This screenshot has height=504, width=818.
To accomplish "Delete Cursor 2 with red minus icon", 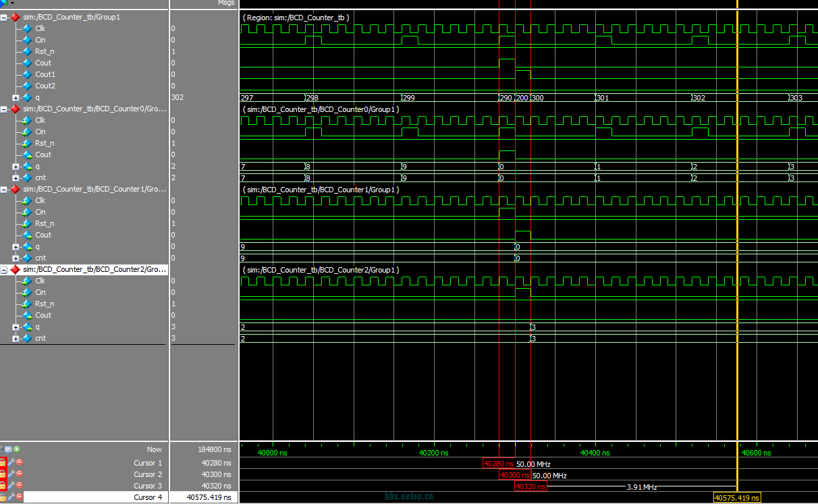I will (x=20, y=474).
